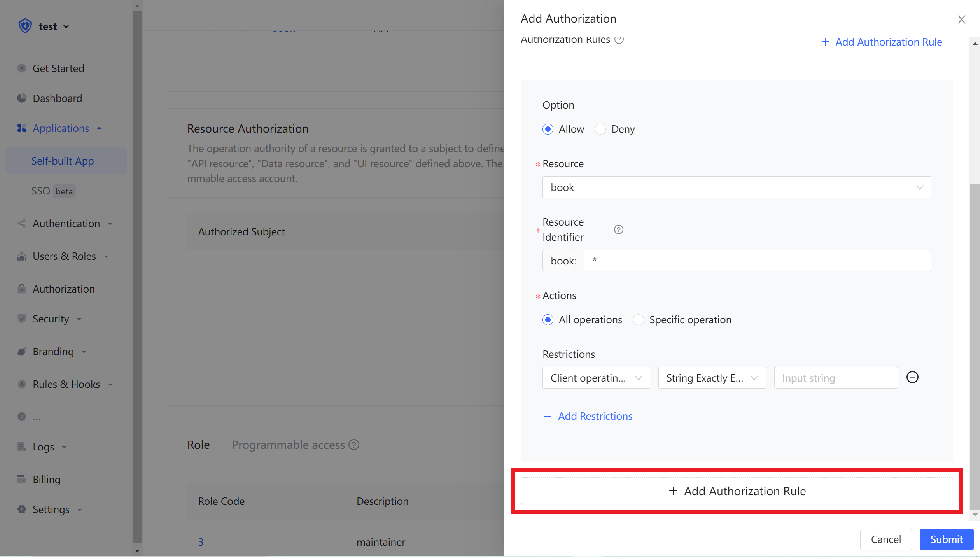Click the Add Restrictions link
980x557 pixels.
pyautogui.click(x=588, y=416)
